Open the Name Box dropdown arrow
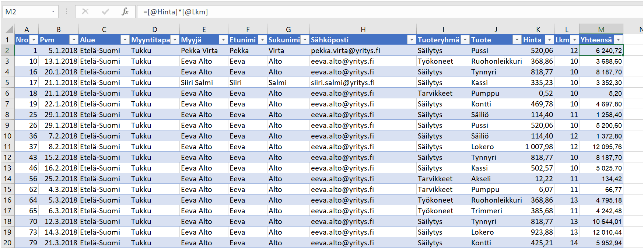The image size is (644, 249). [x=53, y=12]
